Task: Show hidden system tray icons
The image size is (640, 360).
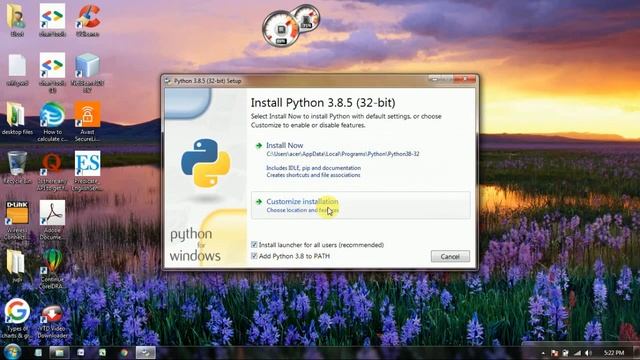Action: click(x=543, y=353)
